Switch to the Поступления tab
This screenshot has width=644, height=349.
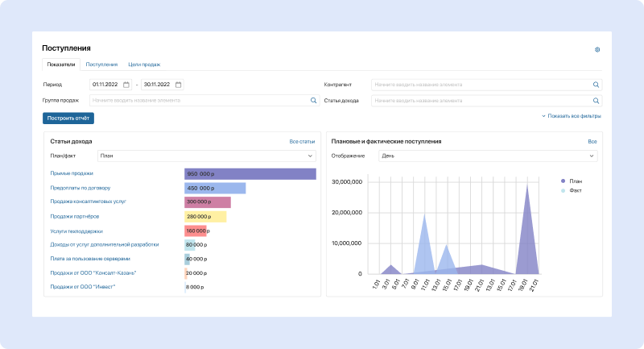[101, 64]
